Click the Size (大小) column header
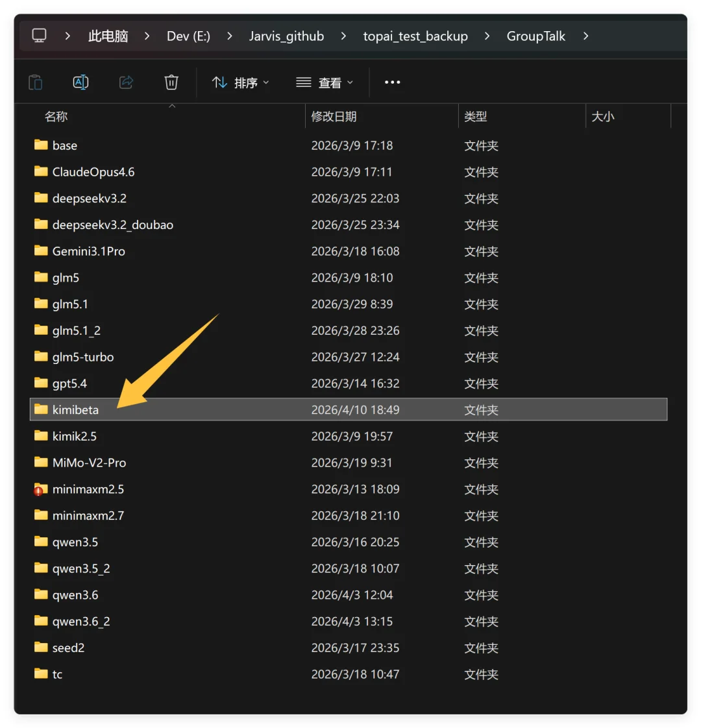Image resolution: width=701 pixels, height=728 pixels. tap(603, 117)
